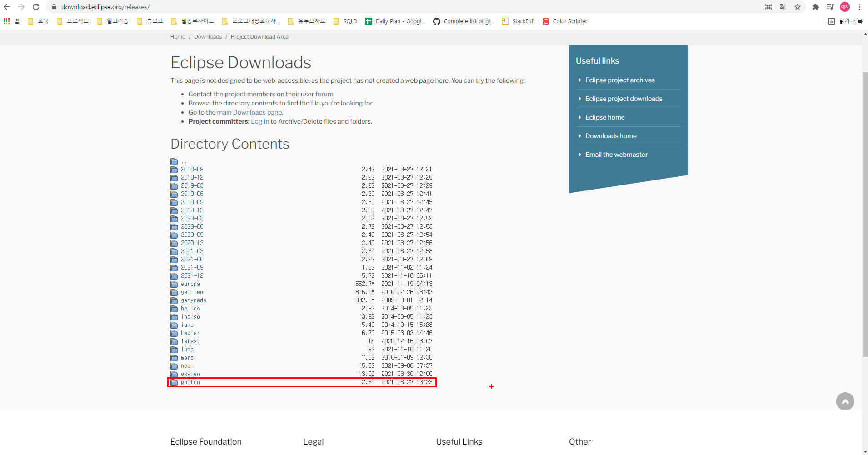Open the 2019-03 release directory
This screenshot has width=868, height=455.
[192, 186]
